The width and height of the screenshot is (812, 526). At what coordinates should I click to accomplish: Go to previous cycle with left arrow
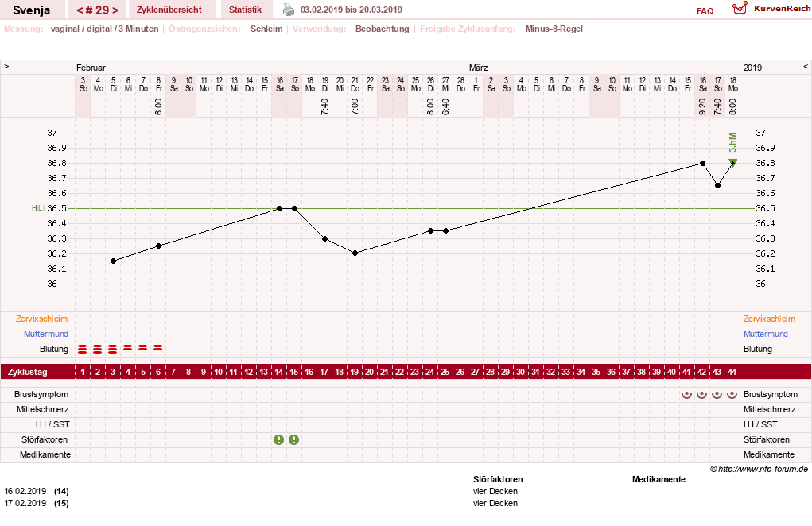80,10
